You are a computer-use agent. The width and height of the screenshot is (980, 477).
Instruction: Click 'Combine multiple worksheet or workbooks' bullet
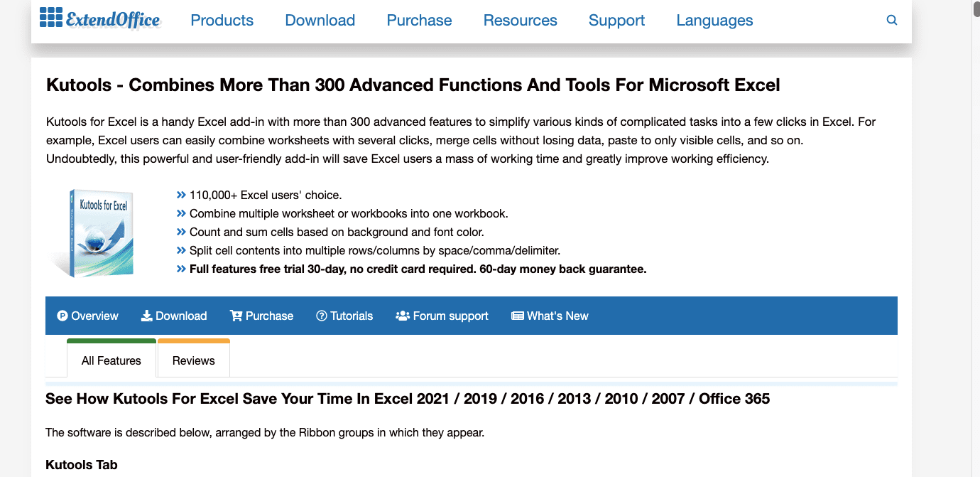point(349,213)
